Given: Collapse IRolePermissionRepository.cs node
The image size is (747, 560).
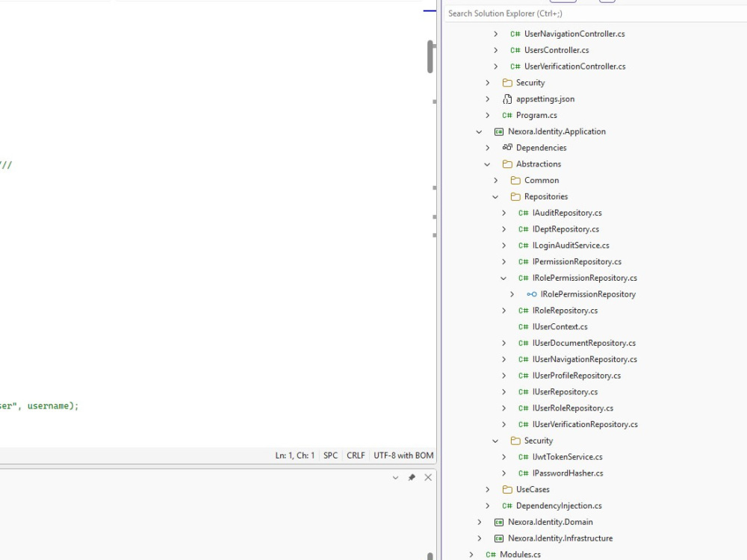Looking at the screenshot, I should [x=503, y=278].
